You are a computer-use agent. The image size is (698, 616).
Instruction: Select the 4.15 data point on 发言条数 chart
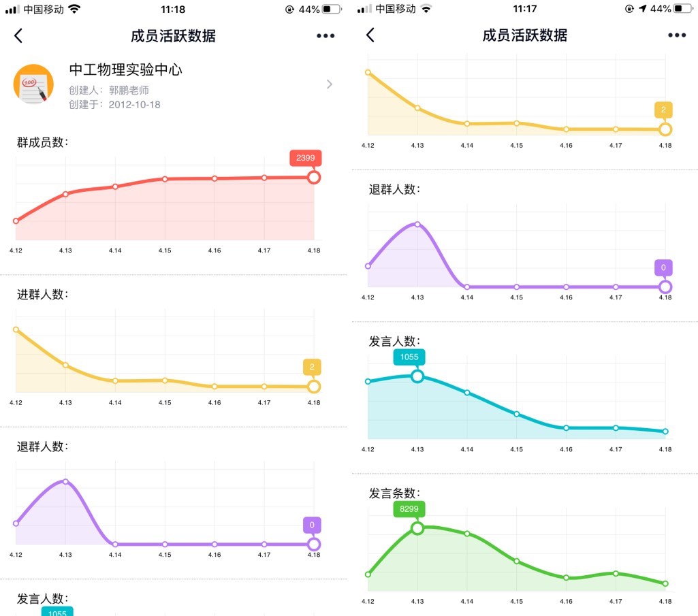(x=517, y=561)
